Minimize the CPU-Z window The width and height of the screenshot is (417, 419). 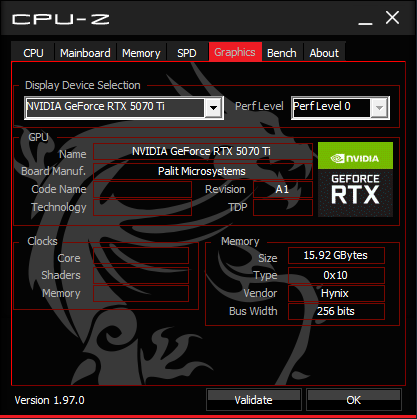[x=365, y=19]
